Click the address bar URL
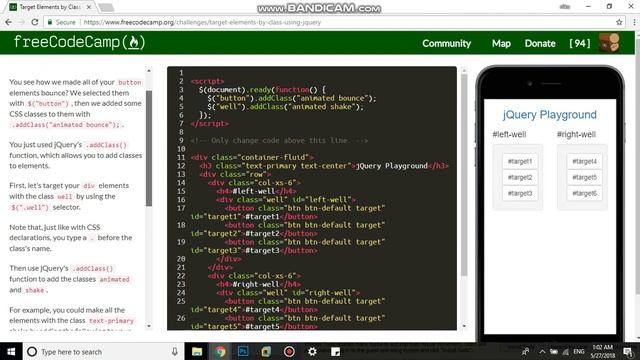Screen dimensions: 640x360 point(202,22)
